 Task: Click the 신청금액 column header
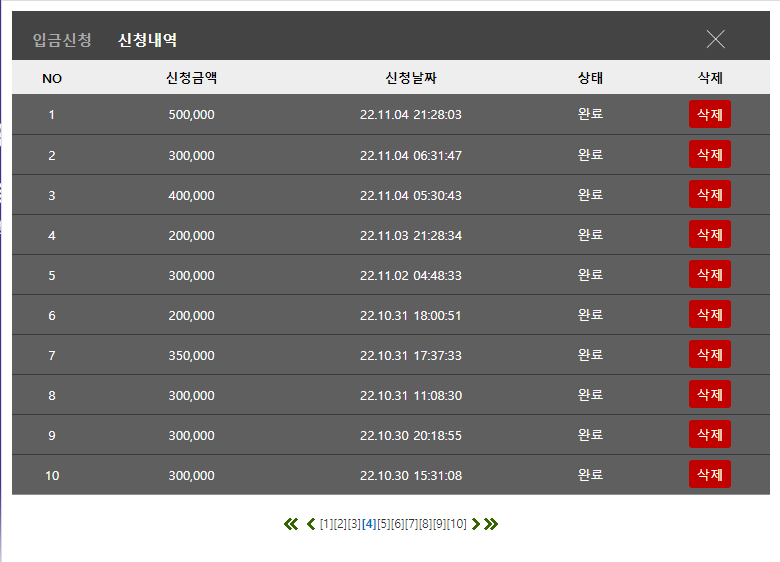coord(192,78)
